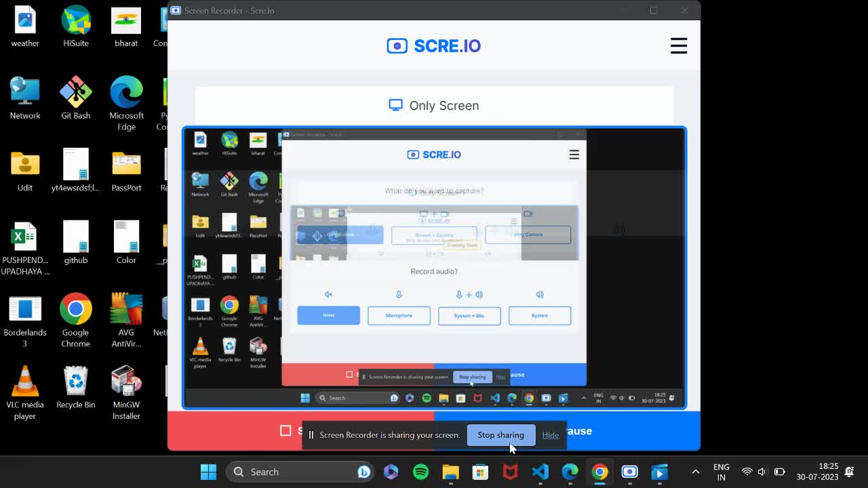
Task: Click the Only Screen heading
Action: tap(434, 105)
